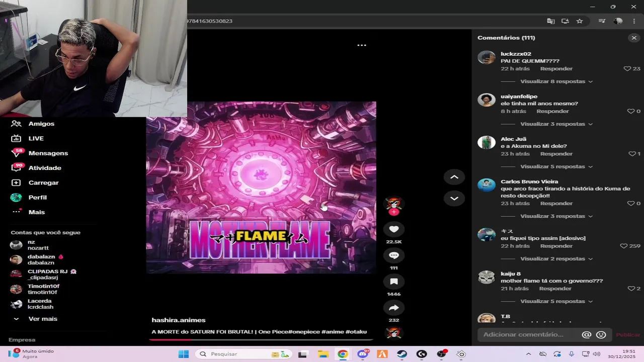The image size is (644, 362).
Task: Open luckzzx02's profile picture
Action: (487, 57)
